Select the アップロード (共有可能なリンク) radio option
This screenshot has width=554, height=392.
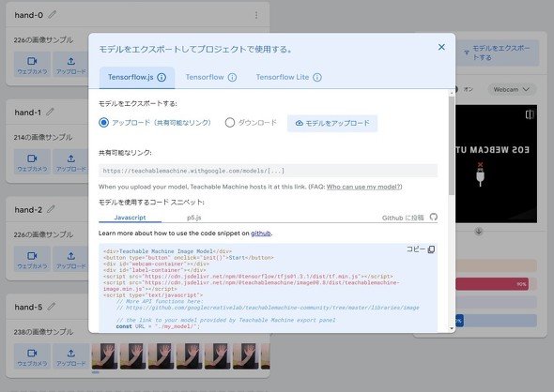pos(103,123)
